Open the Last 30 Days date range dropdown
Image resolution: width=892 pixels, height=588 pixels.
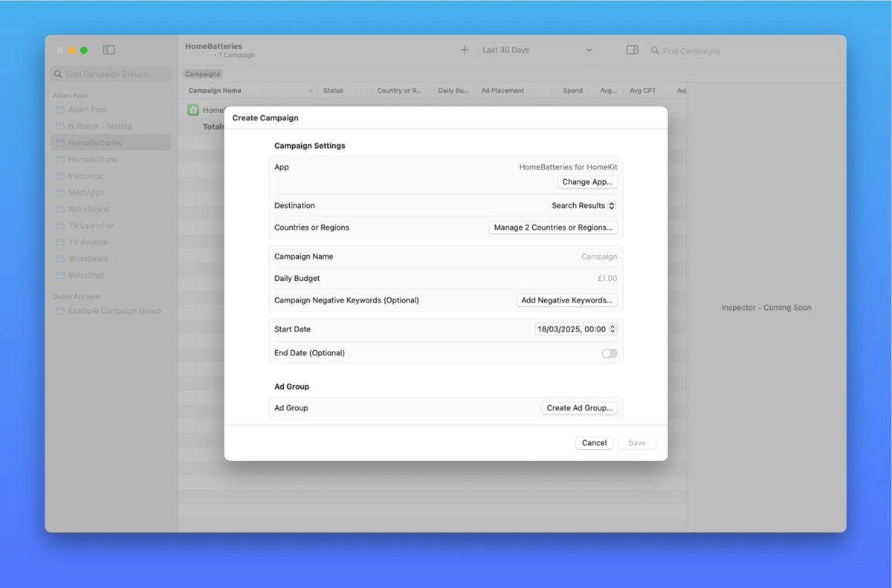click(x=537, y=50)
